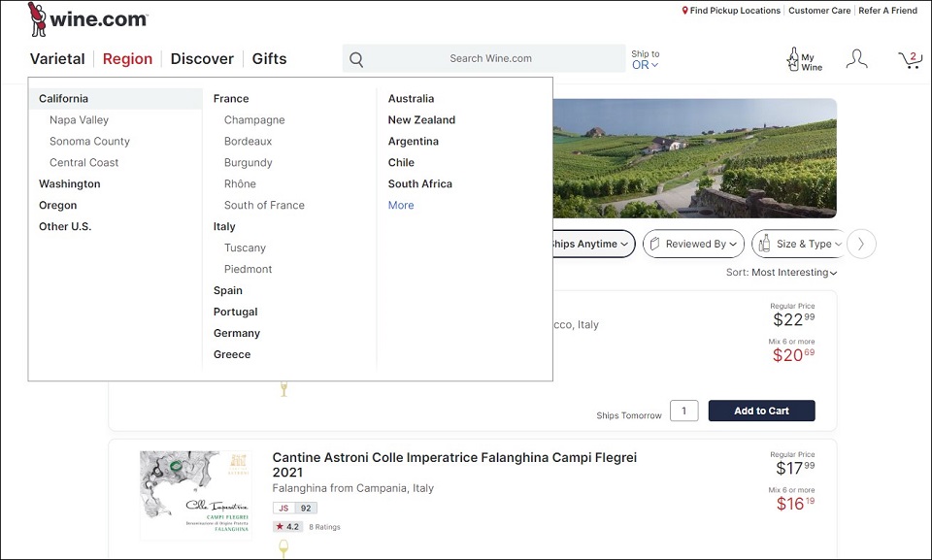Select Sonoma County region
The image size is (932, 560).
click(89, 142)
